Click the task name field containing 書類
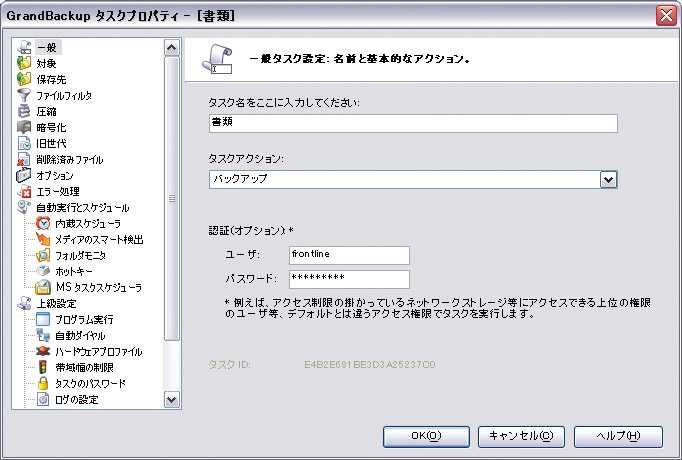This screenshot has height=460, width=682. [413, 123]
